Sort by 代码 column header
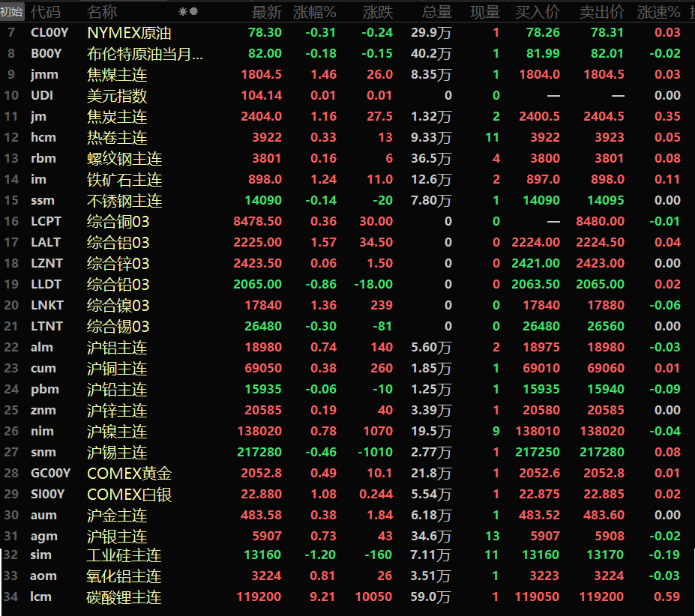 pyautogui.click(x=46, y=12)
